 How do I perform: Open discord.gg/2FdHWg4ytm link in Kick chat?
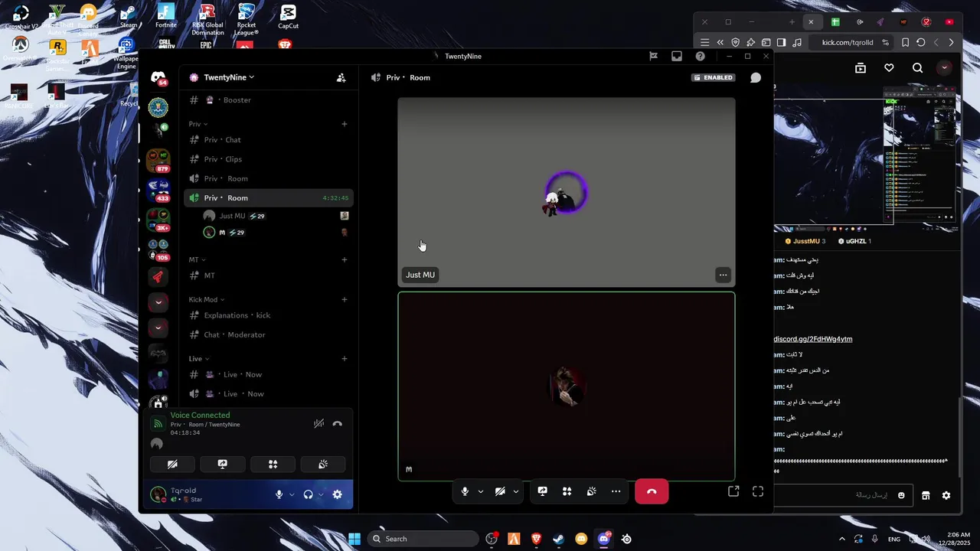pos(813,339)
